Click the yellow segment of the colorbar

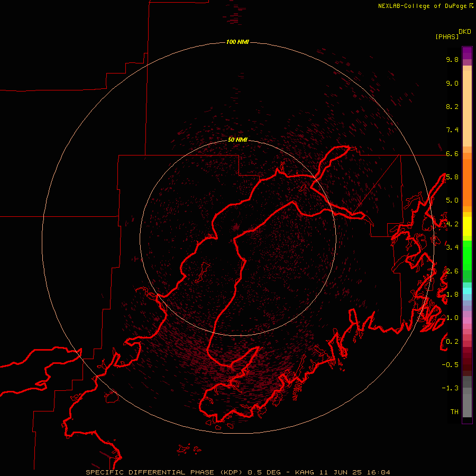tap(467, 226)
